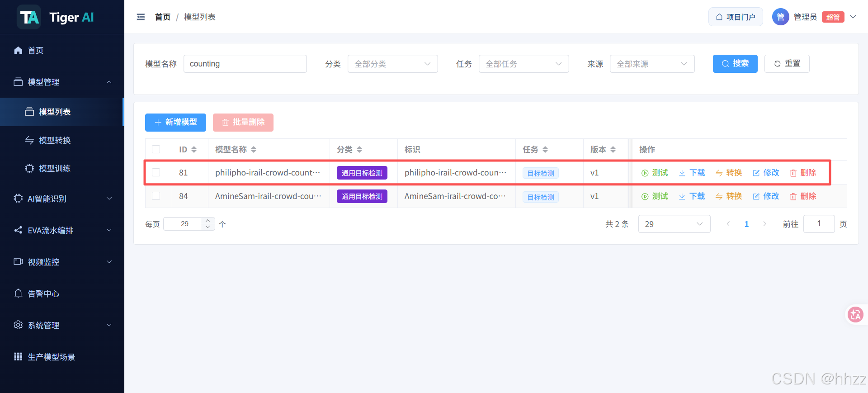The image size is (868, 393).
Task: Increase the per-page stepper value
Action: point(208,221)
